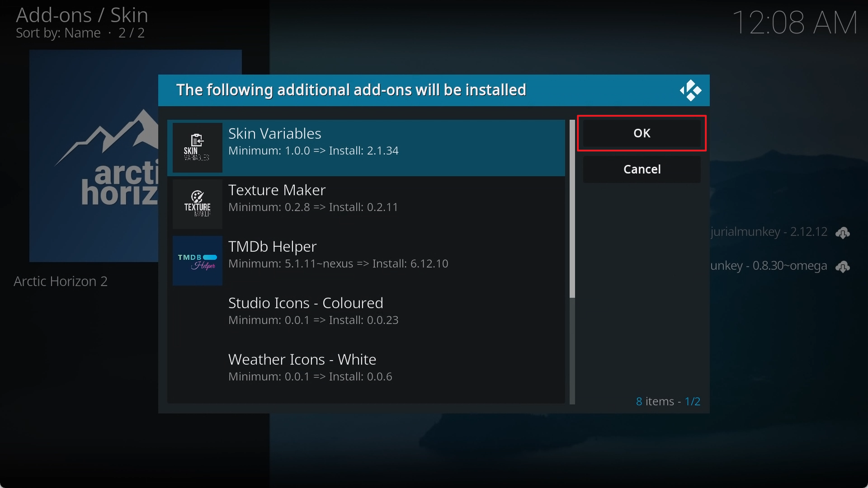Select Weather Icons - White entry
Viewport: 868px width, 488px height.
click(366, 374)
